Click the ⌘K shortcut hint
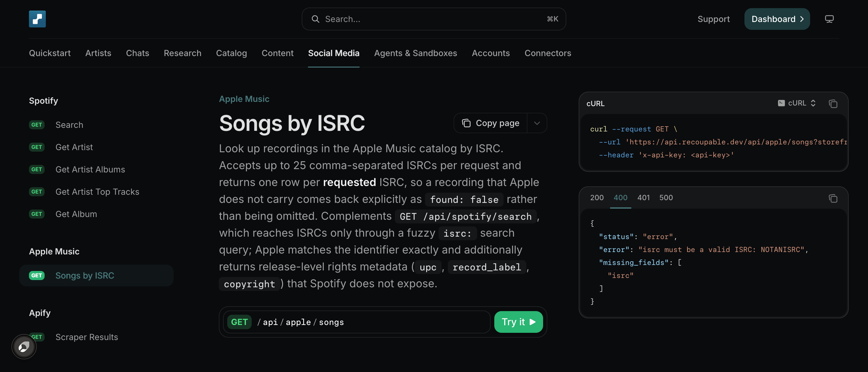This screenshot has width=868, height=372. (x=553, y=19)
